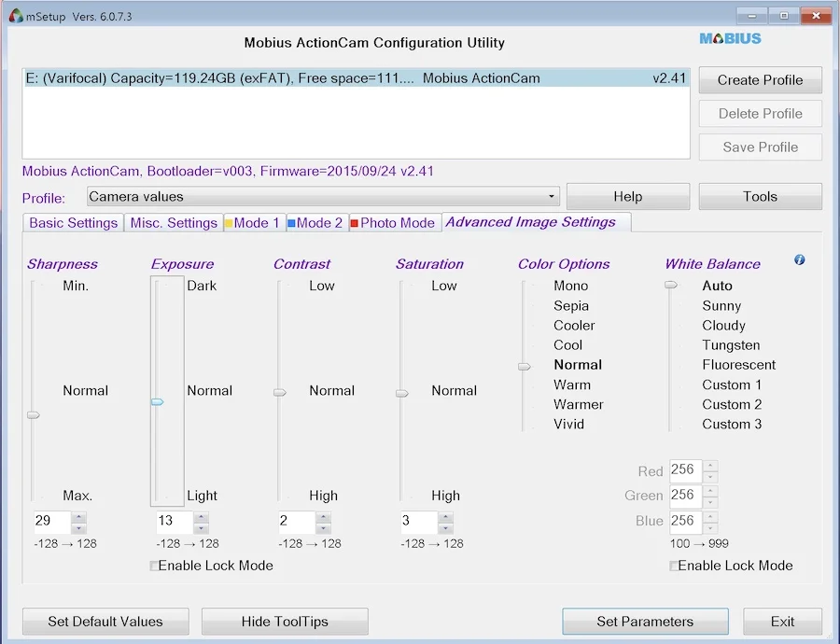Viewport: 840px width, 644px height.
Task: Enable Lock Mode checkbox under Exposure
Action: [x=154, y=566]
